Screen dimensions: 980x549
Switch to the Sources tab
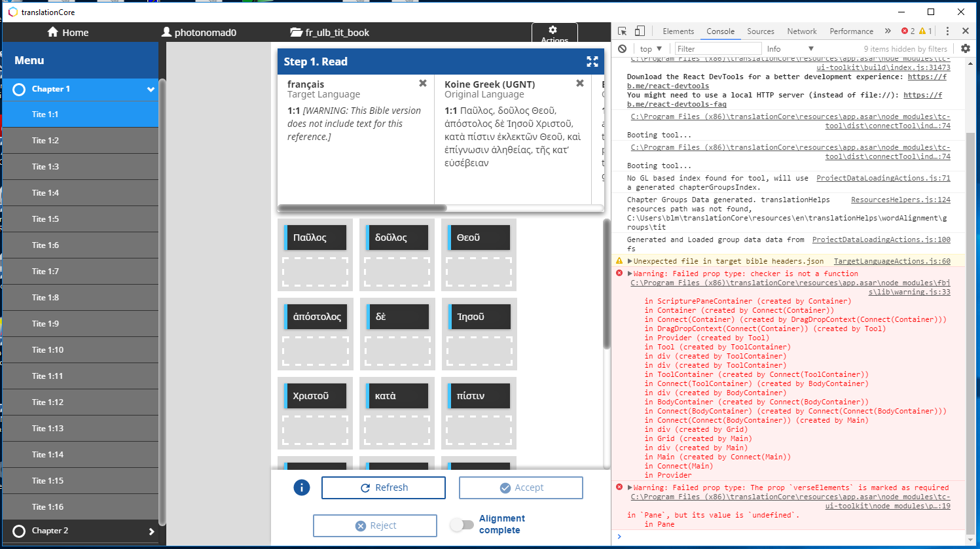(x=760, y=31)
